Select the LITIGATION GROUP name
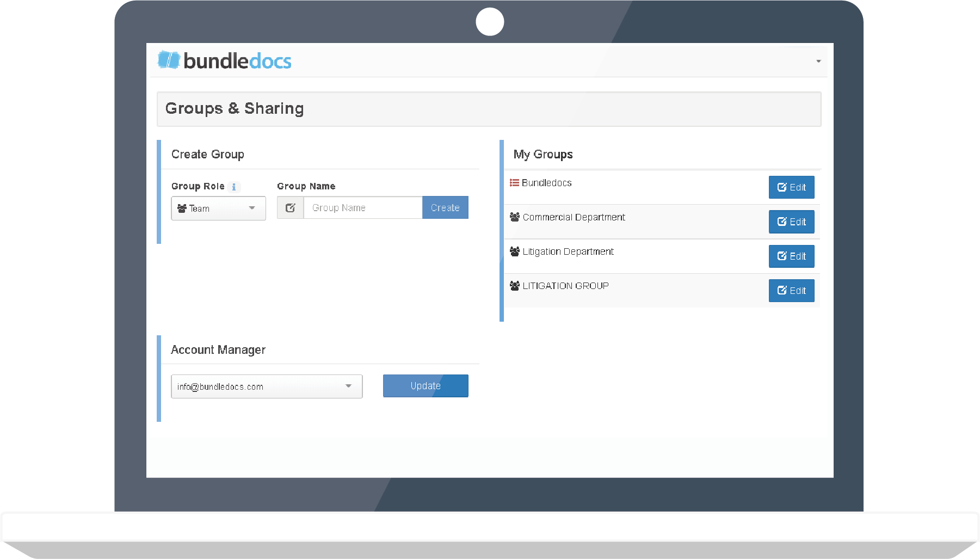 pyautogui.click(x=566, y=286)
